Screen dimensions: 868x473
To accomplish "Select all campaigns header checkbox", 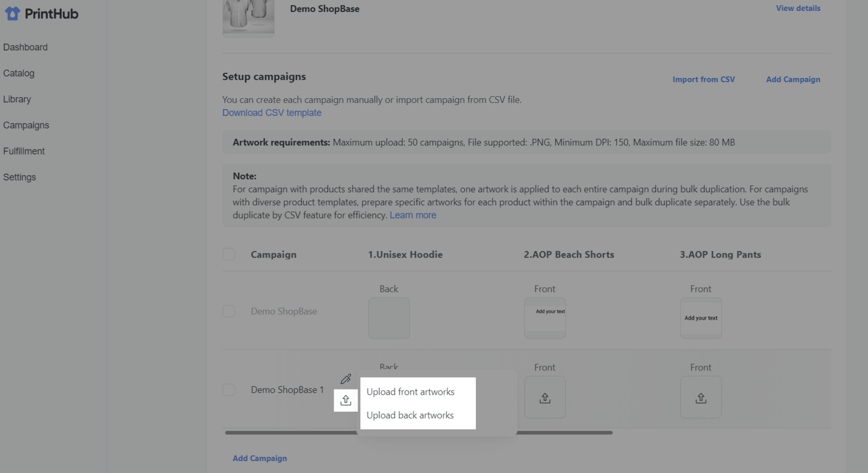I will [229, 254].
